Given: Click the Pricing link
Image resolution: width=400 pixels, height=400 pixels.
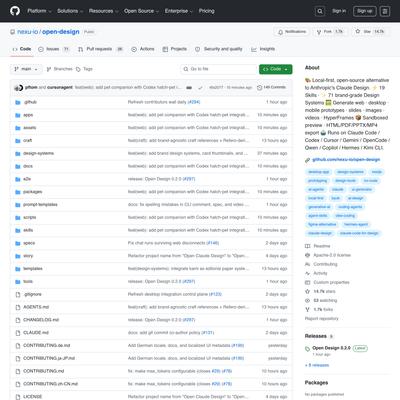Looking at the screenshot, I should pyautogui.click(x=207, y=11).
